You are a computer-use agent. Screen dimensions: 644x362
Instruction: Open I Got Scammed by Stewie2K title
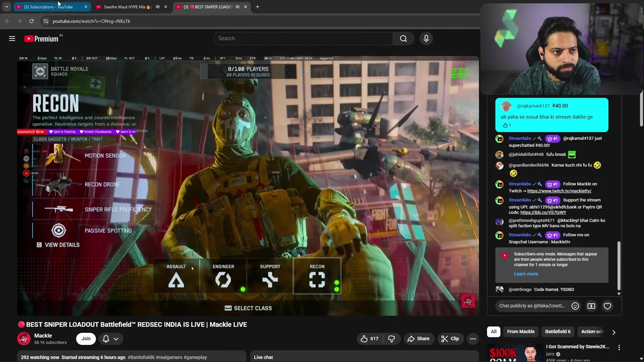578,347
